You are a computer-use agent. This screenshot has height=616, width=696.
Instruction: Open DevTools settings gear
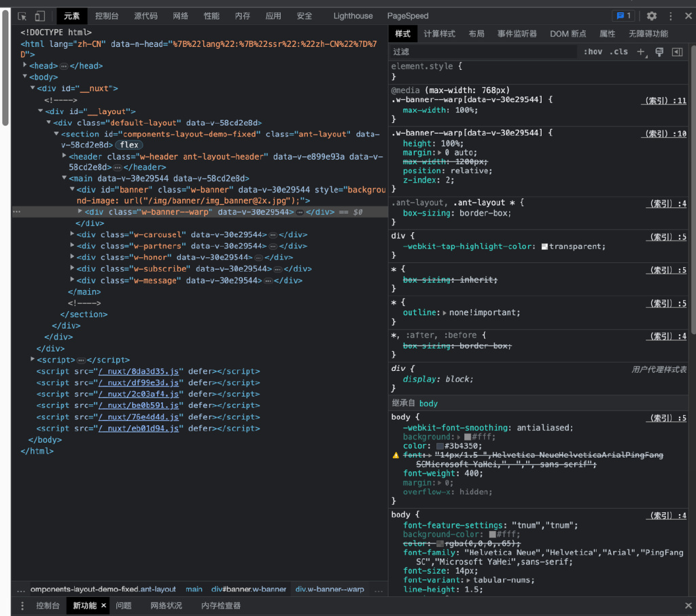pos(652,16)
